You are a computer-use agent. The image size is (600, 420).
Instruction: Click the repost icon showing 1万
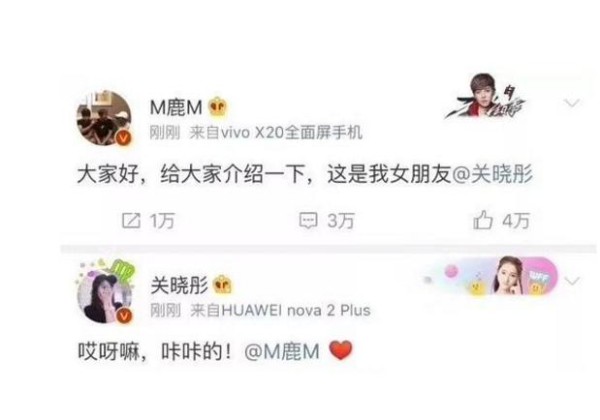click(130, 221)
